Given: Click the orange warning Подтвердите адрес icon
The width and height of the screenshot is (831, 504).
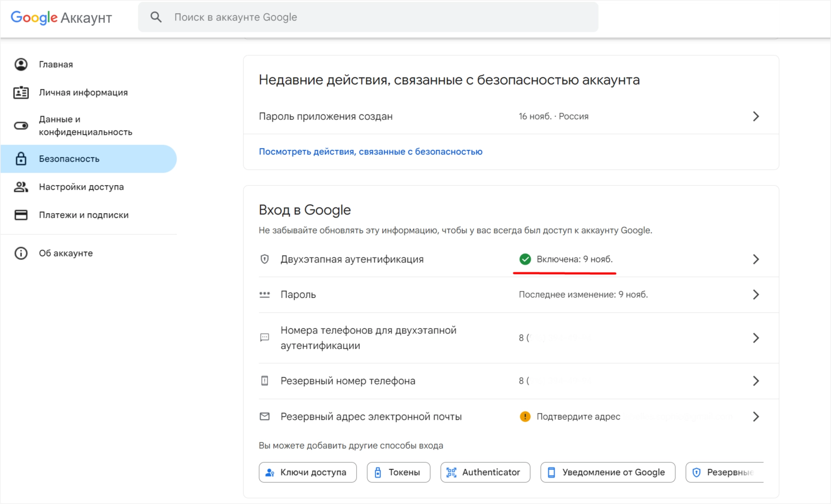Looking at the screenshot, I should click(525, 416).
